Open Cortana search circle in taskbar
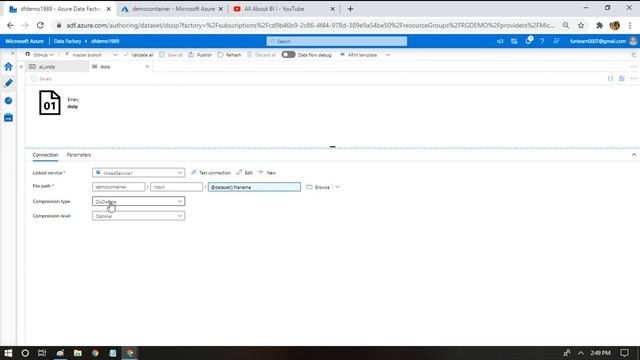 pos(25,353)
